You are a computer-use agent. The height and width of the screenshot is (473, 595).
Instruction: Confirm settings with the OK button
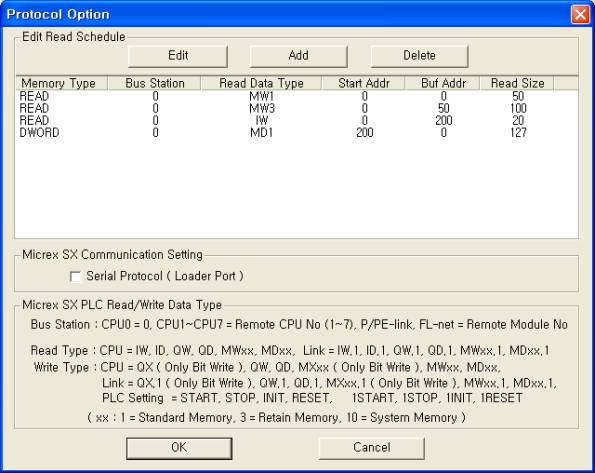[179, 448]
